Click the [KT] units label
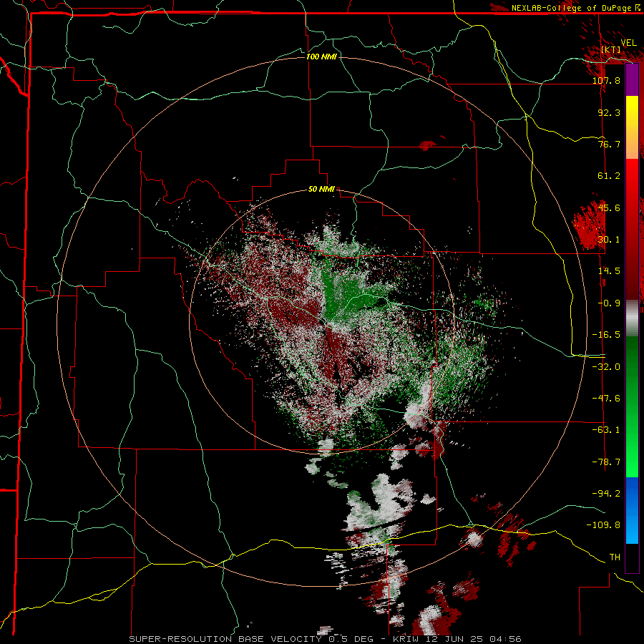Screen dimensions: 644x644 pos(610,49)
